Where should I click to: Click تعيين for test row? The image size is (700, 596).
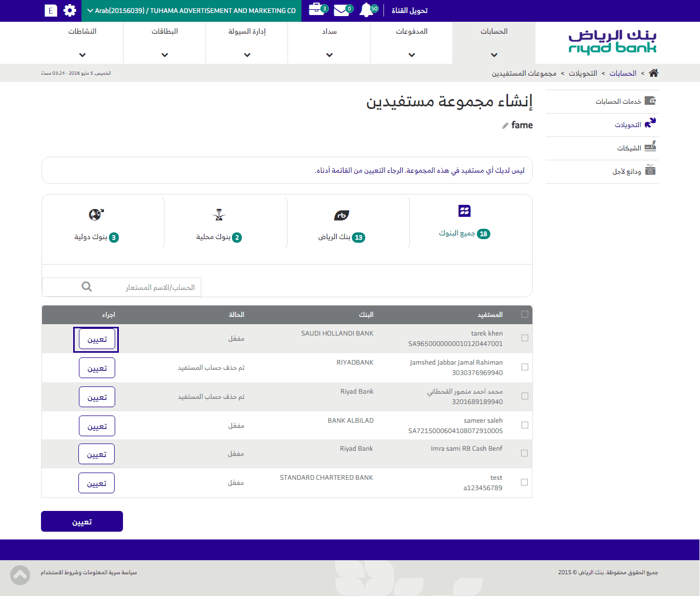point(97,483)
